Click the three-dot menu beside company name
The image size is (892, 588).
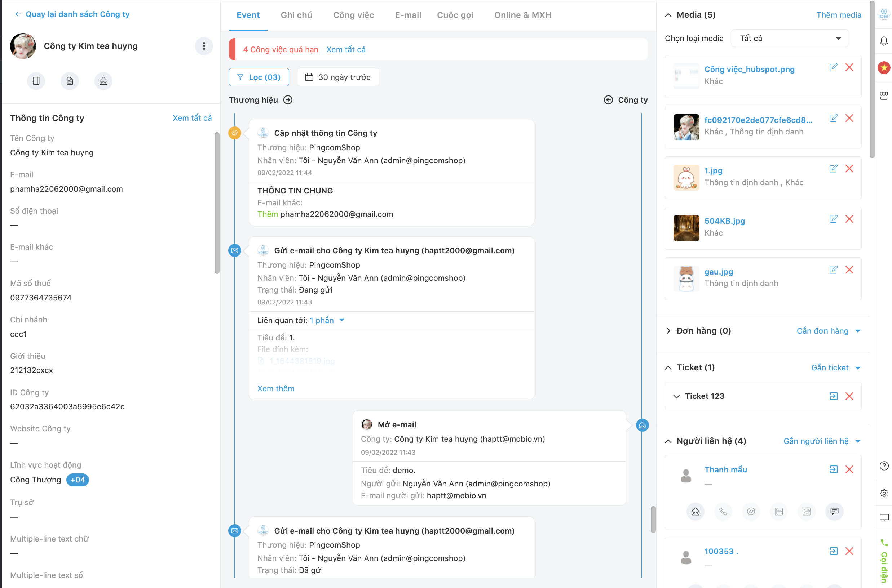click(204, 46)
